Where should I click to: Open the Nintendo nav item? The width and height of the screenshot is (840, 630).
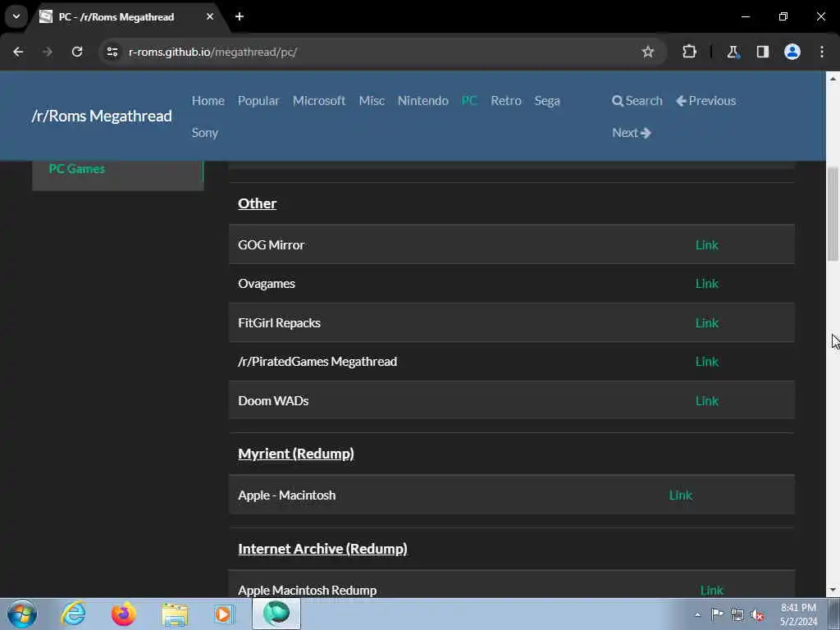coord(422,101)
